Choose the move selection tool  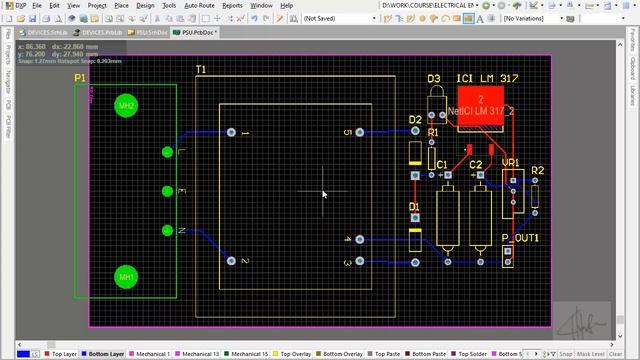[217, 18]
